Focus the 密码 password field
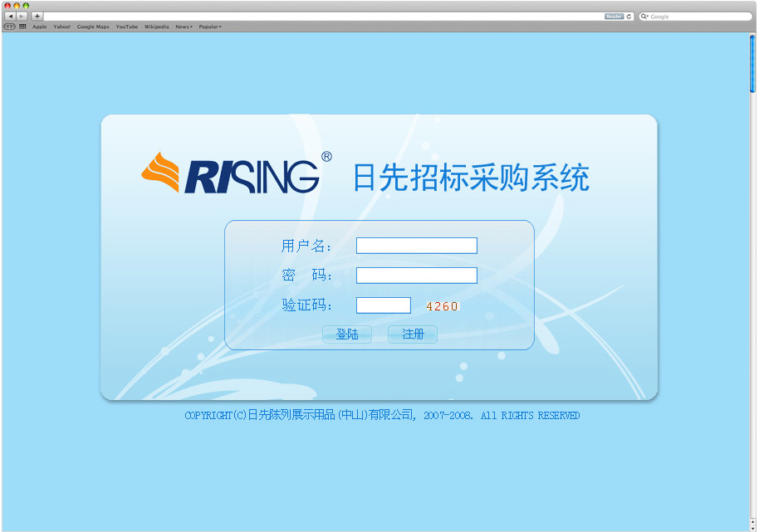 click(416, 276)
